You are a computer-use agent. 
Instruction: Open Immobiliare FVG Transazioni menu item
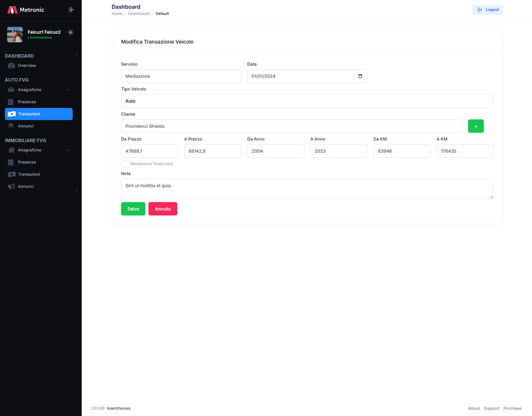click(29, 174)
